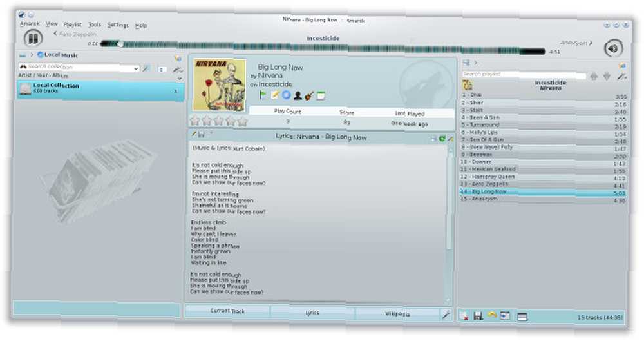Screen dimensions: 644x341
Task: Click the track position slider knob
Action: coord(120,44)
